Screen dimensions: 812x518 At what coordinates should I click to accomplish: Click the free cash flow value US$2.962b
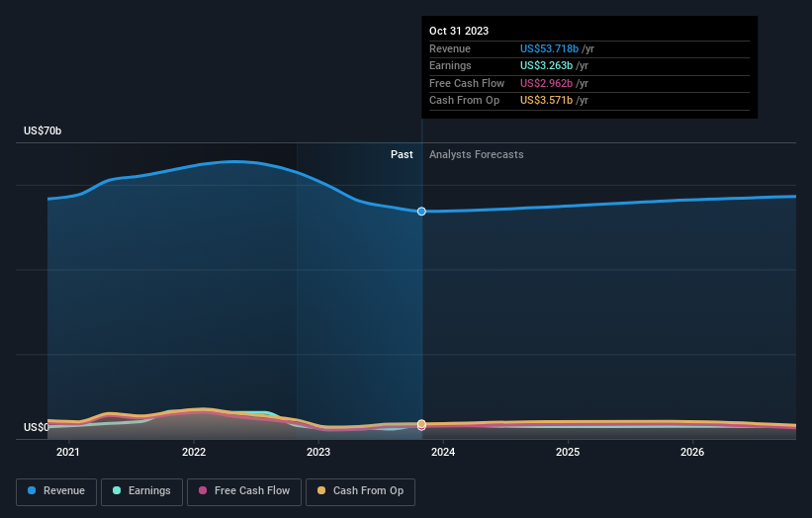click(x=546, y=83)
